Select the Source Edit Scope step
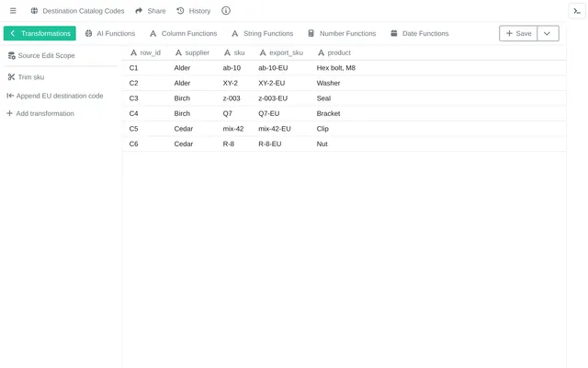 click(41, 55)
